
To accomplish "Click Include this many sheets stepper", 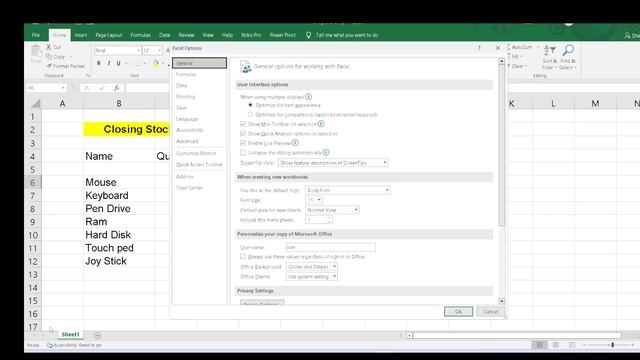I will tap(329, 220).
